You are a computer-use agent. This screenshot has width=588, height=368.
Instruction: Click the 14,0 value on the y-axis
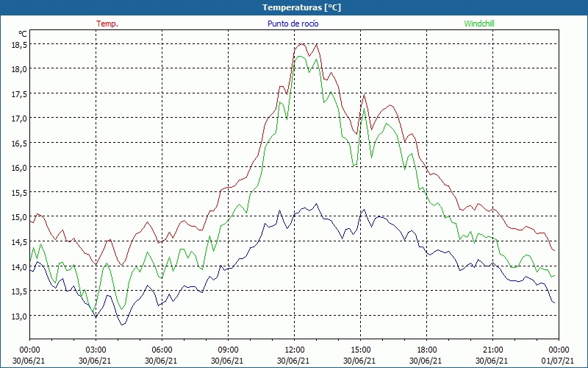(x=19, y=266)
